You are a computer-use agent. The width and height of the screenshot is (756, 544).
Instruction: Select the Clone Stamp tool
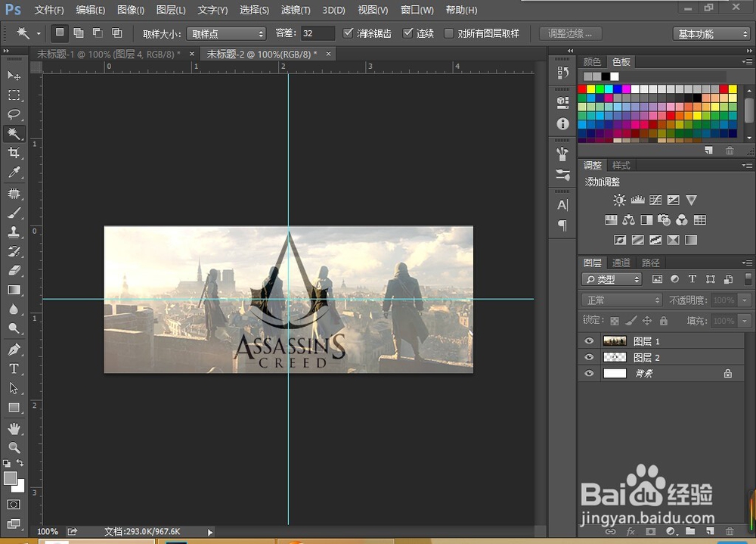tap(14, 232)
